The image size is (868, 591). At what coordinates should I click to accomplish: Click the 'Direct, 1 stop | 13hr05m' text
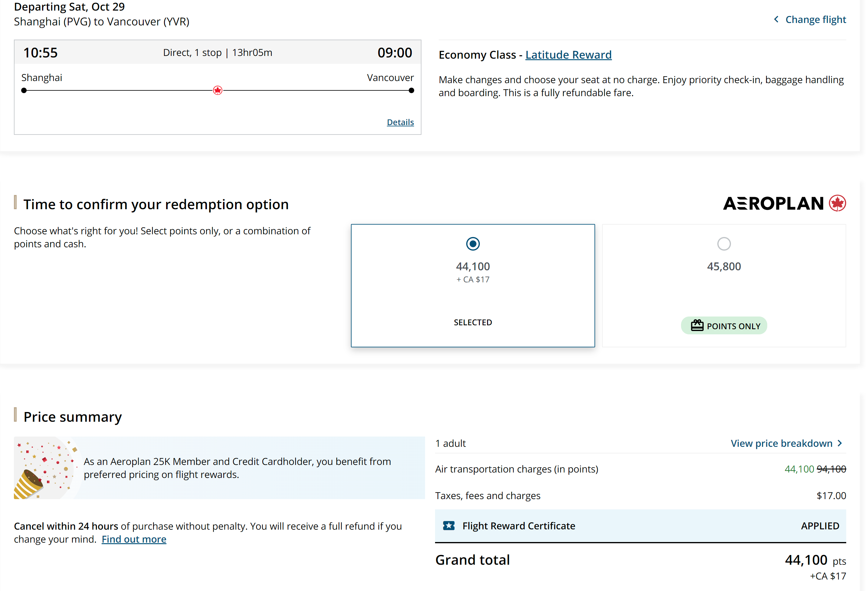(217, 53)
